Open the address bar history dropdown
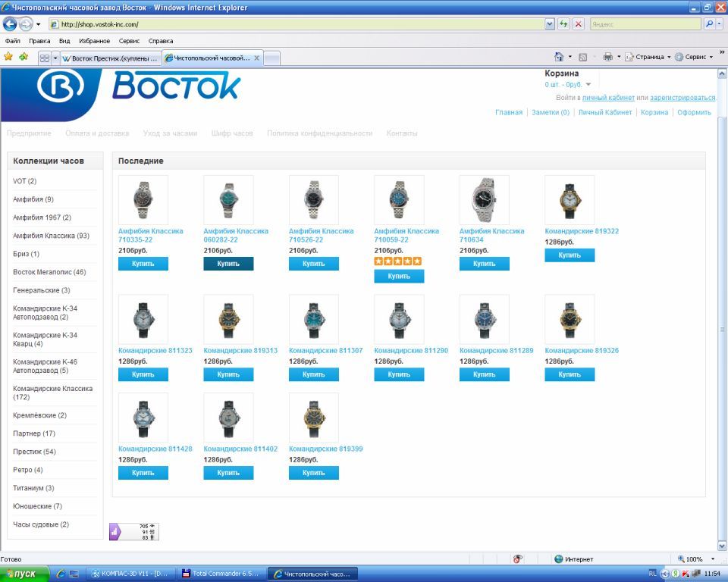The width and height of the screenshot is (728, 582). (550, 24)
